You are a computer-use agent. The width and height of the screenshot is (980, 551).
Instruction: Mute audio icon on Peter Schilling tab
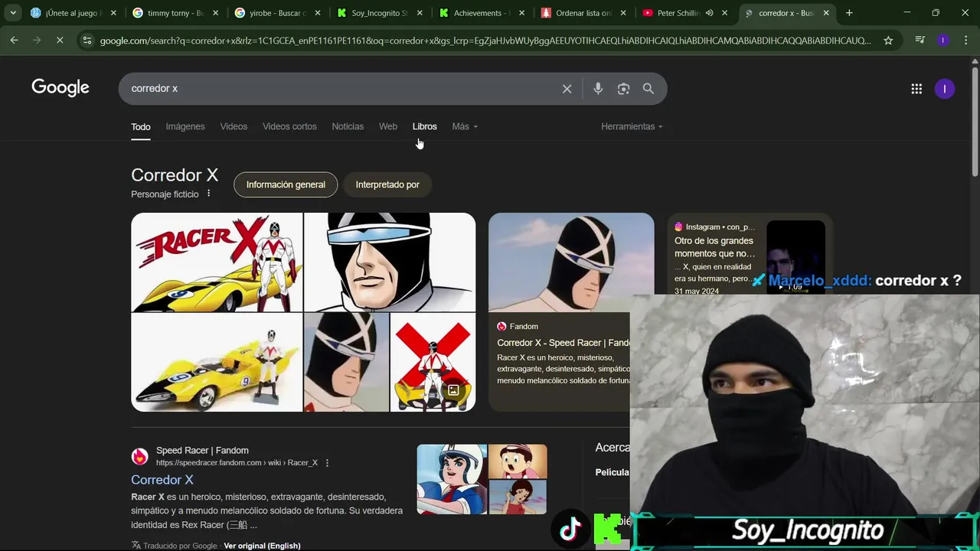710,13
